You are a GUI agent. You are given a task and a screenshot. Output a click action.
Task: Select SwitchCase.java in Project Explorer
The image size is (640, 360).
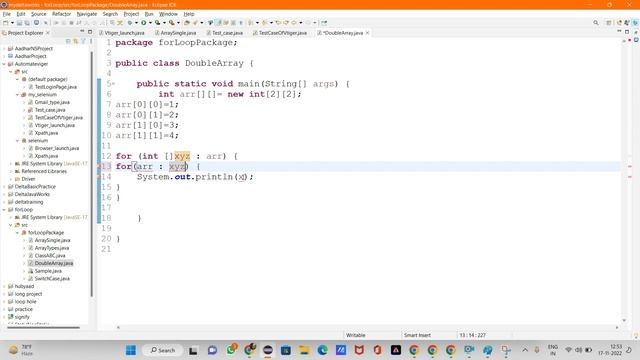coord(52,279)
